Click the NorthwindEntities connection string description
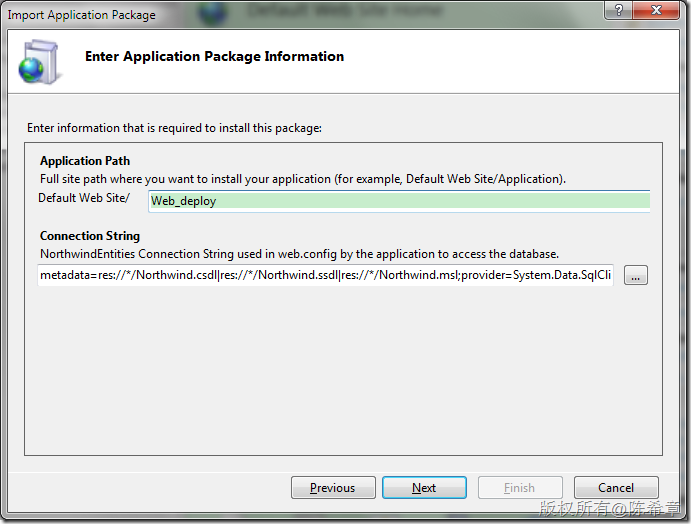Screen dimensions: 691x524 click(x=299, y=254)
